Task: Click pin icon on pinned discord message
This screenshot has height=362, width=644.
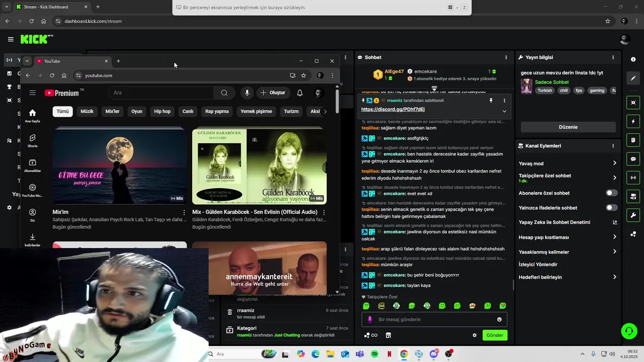Action: coord(491,101)
